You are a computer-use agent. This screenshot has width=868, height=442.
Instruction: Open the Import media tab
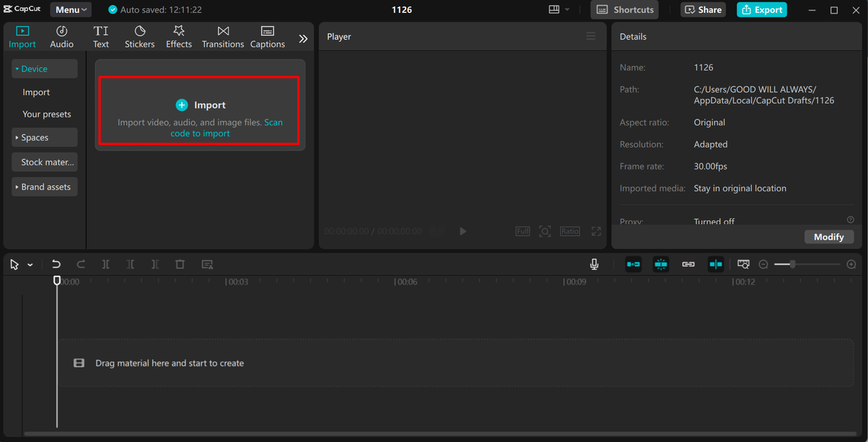pyautogui.click(x=22, y=37)
